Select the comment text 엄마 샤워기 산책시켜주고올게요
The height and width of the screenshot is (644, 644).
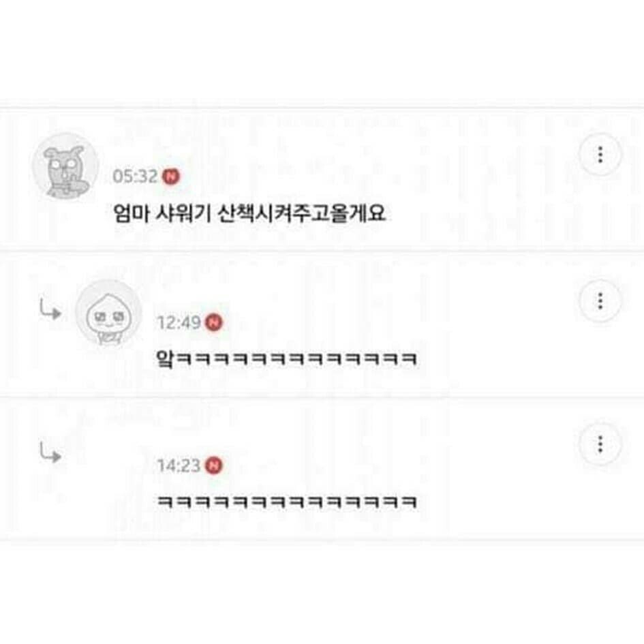(249, 213)
